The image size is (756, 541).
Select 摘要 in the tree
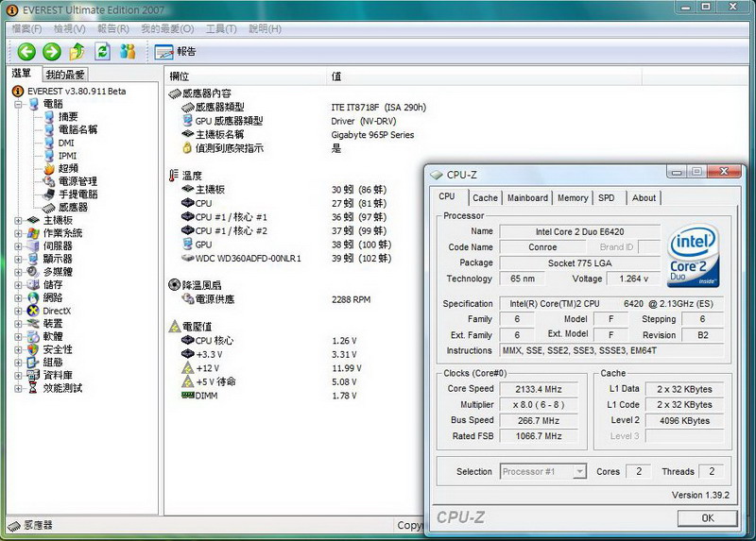pos(68,116)
